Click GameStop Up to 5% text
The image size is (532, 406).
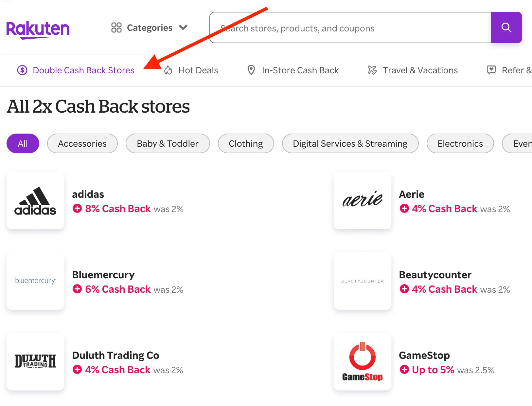433,370
